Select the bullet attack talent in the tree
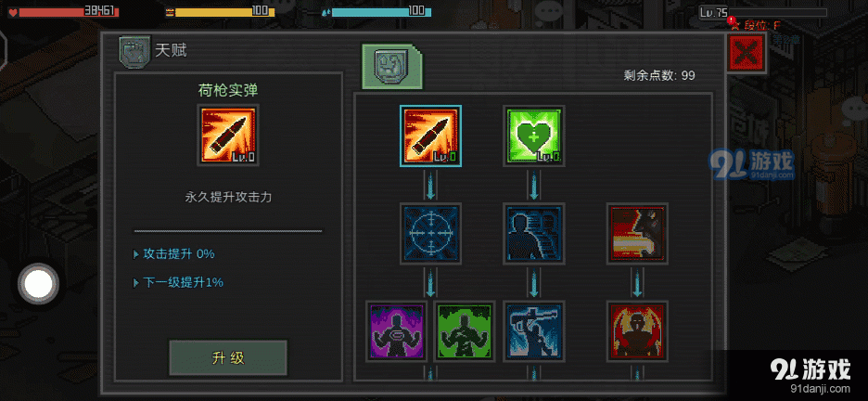 click(430, 136)
